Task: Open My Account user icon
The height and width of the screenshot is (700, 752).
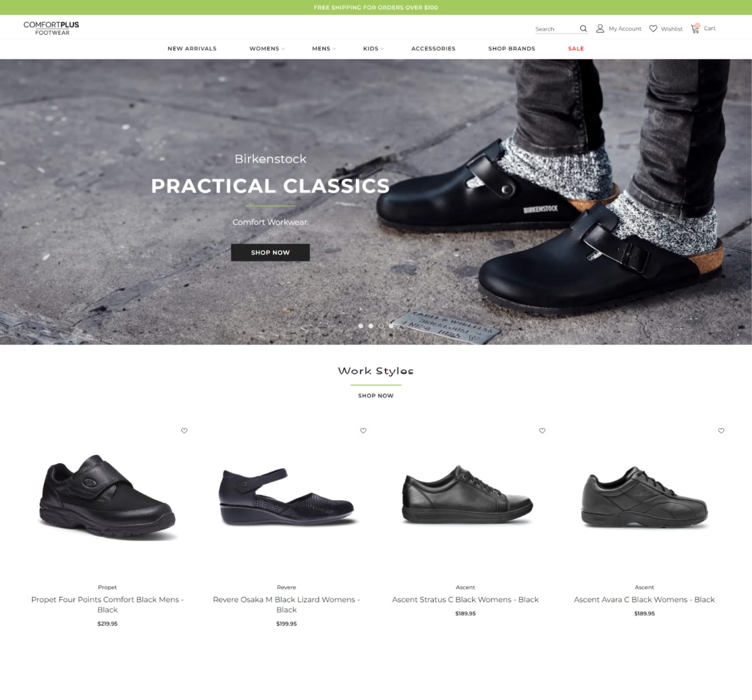Action: pyautogui.click(x=600, y=29)
